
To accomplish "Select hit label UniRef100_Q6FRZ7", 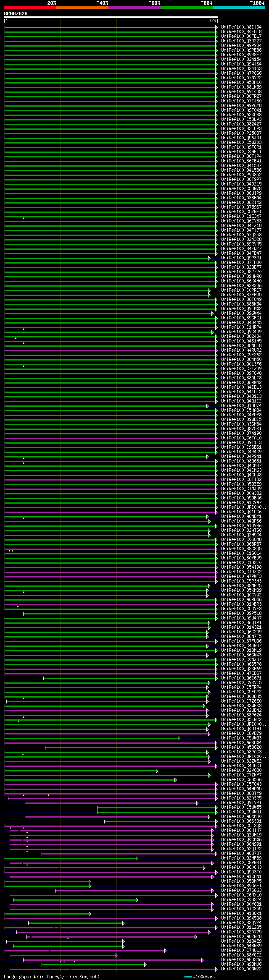I will 241,97.
